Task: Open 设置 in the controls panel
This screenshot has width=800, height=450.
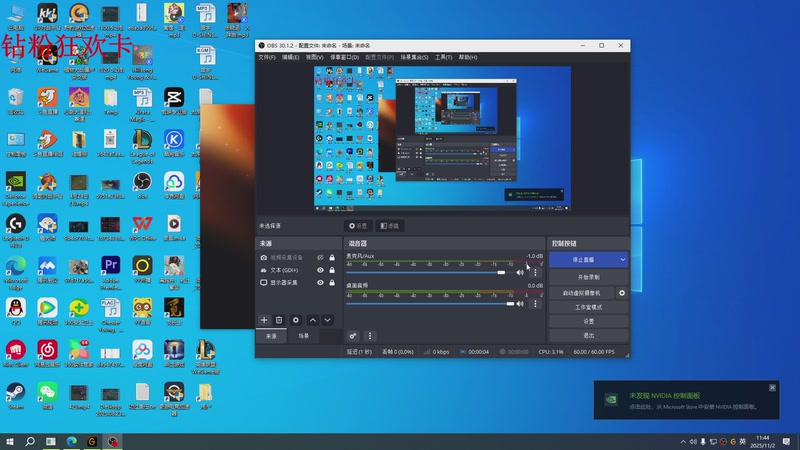Action: tap(588, 321)
